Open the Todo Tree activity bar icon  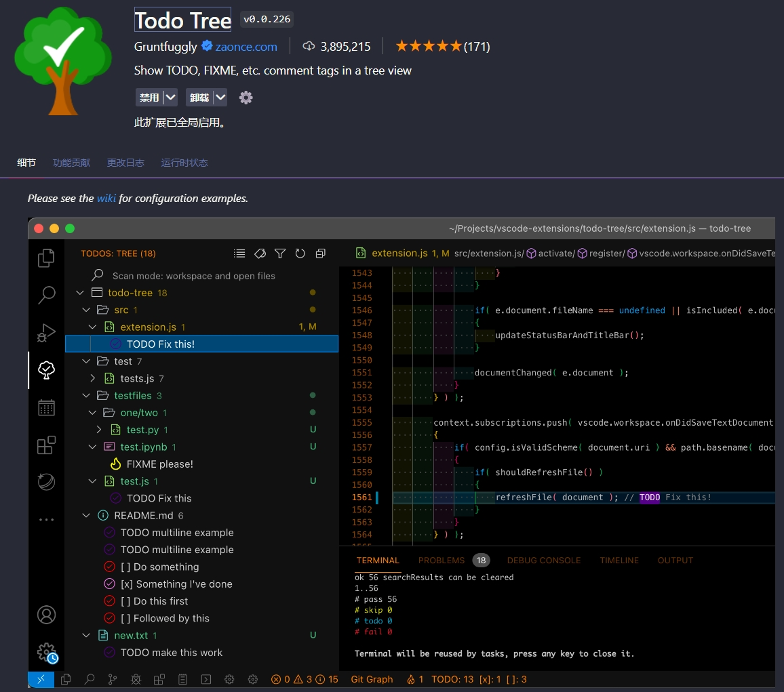click(x=46, y=370)
